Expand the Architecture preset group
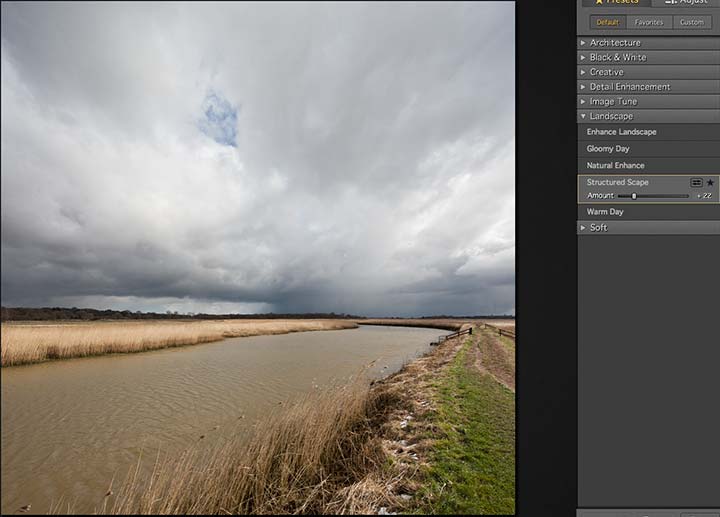This screenshot has width=720, height=517. [648, 43]
